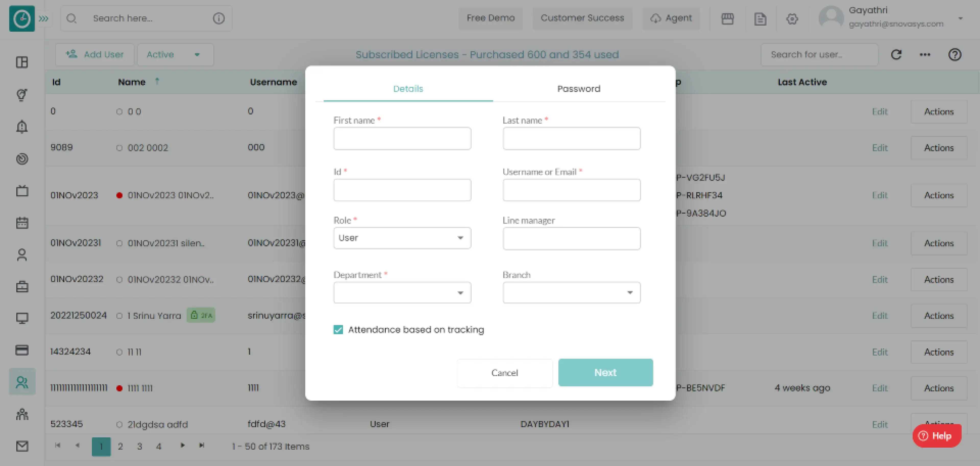Go to page 2
The image size is (980, 466).
click(x=120, y=447)
